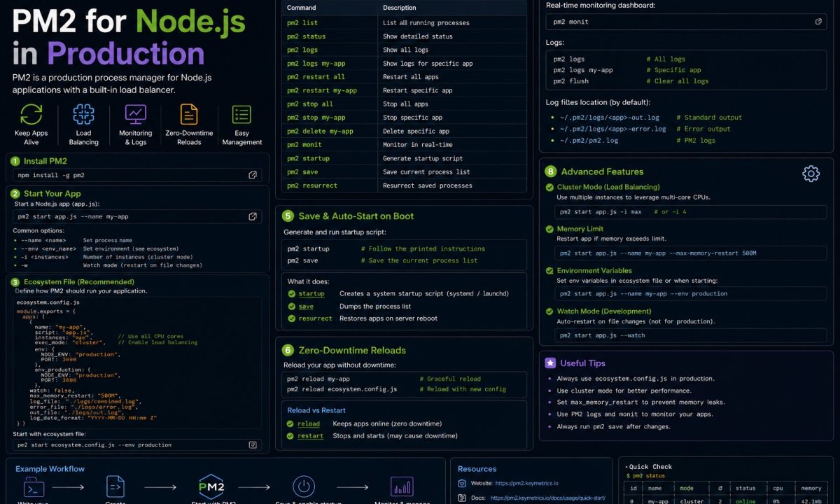This screenshot has height=504, width=840.
Task: Click the Example Workflow title
Action: point(50,469)
